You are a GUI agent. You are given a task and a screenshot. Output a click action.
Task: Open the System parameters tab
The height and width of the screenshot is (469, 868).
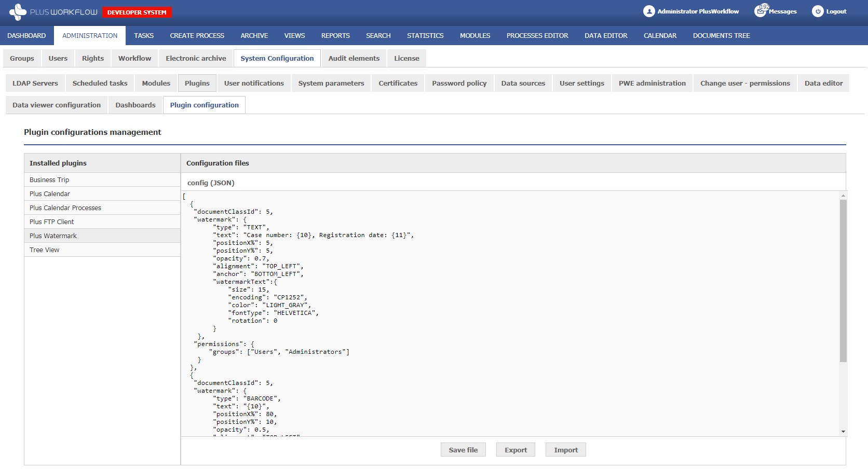(331, 83)
